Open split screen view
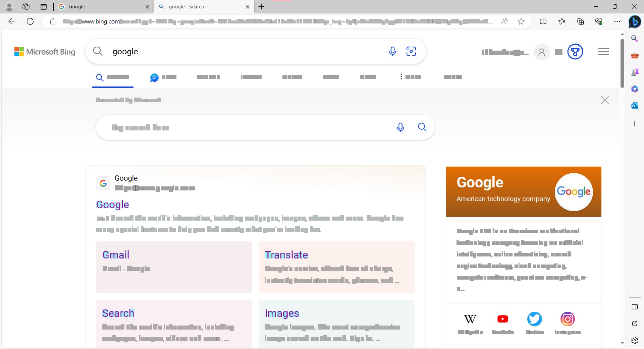This screenshot has height=349, width=644. click(x=543, y=21)
